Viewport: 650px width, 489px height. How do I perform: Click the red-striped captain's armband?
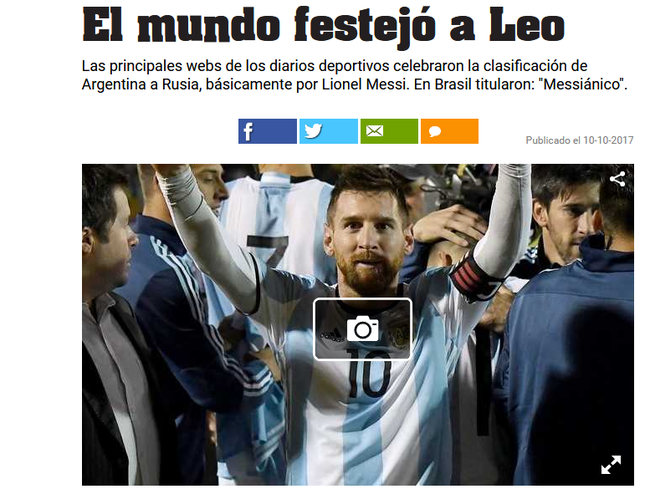(x=470, y=275)
